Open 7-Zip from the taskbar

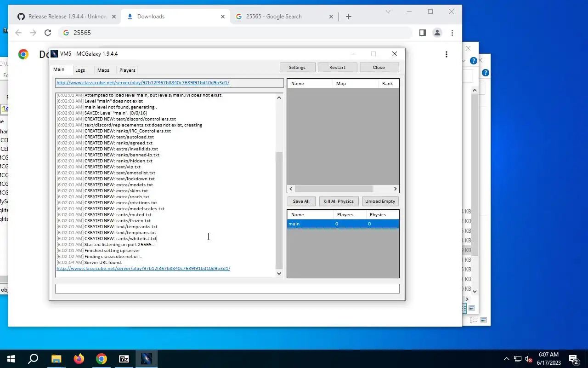coord(124,359)
